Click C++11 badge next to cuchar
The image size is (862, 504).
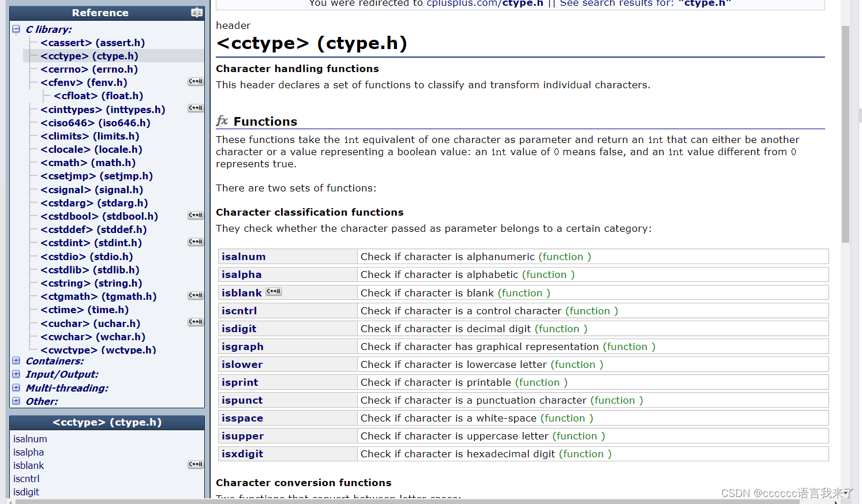point(196,322)
